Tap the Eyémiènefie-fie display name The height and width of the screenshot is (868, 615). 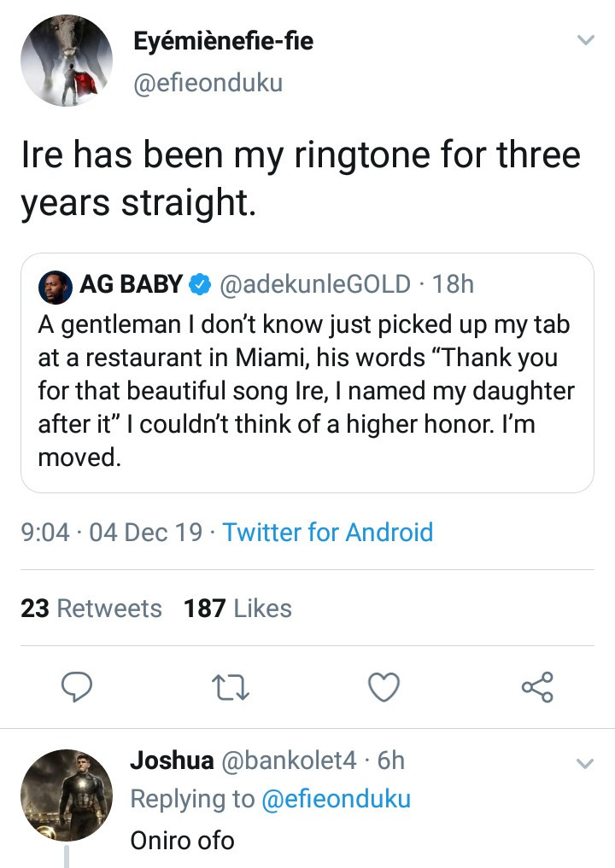pyautogui.click(x=224, y=41)
